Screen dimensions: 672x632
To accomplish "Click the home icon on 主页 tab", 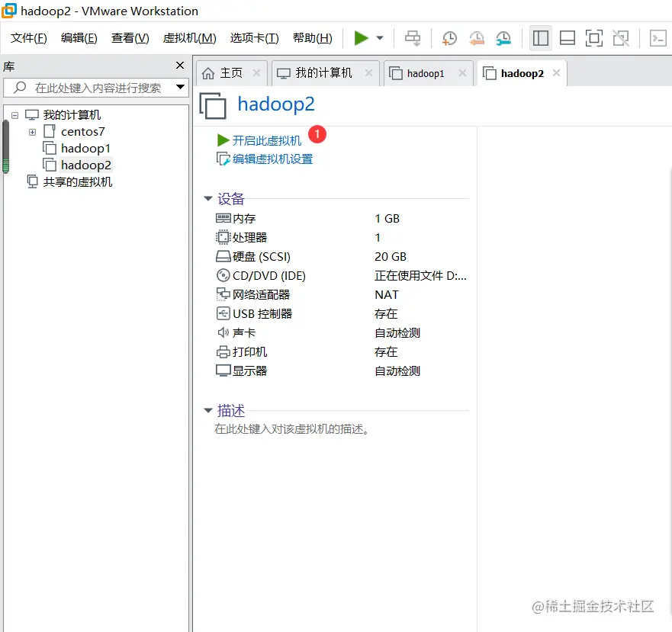I will 208,73.
